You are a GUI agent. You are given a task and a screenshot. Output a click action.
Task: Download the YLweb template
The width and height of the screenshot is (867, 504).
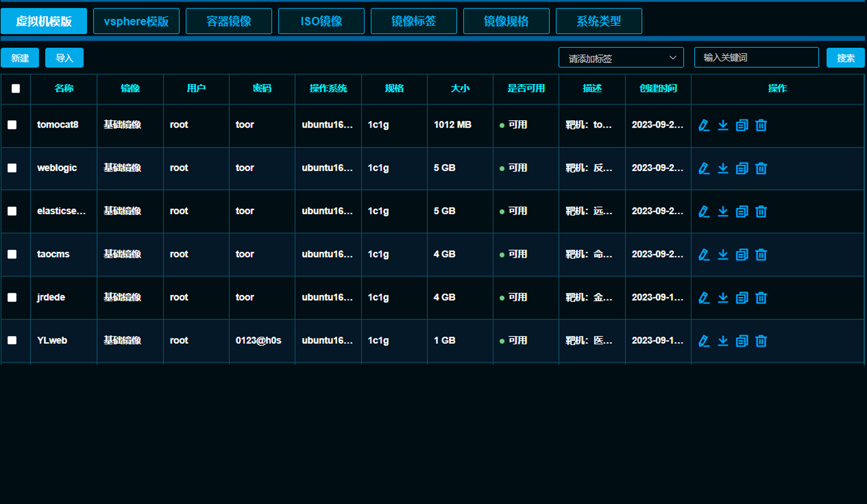point(723,341)
